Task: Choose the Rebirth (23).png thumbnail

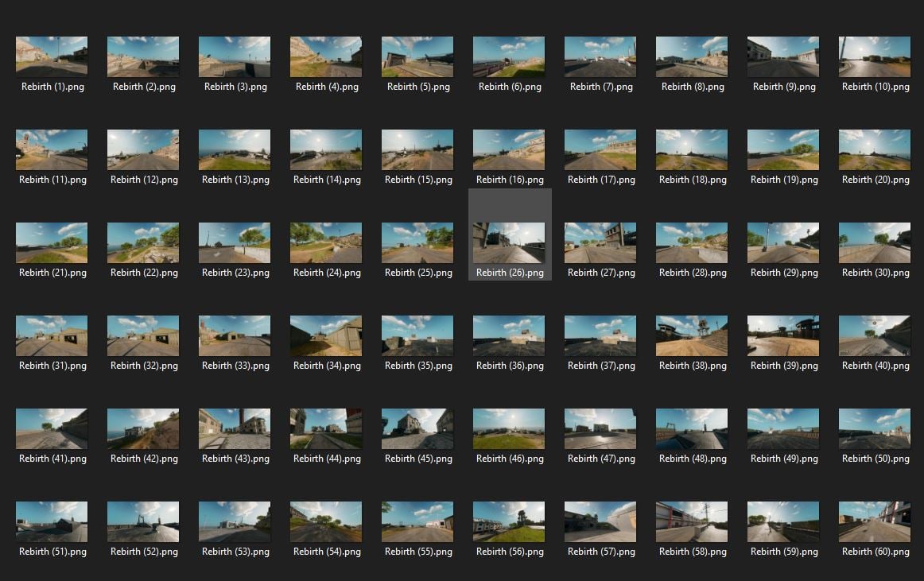Action: 235,242
